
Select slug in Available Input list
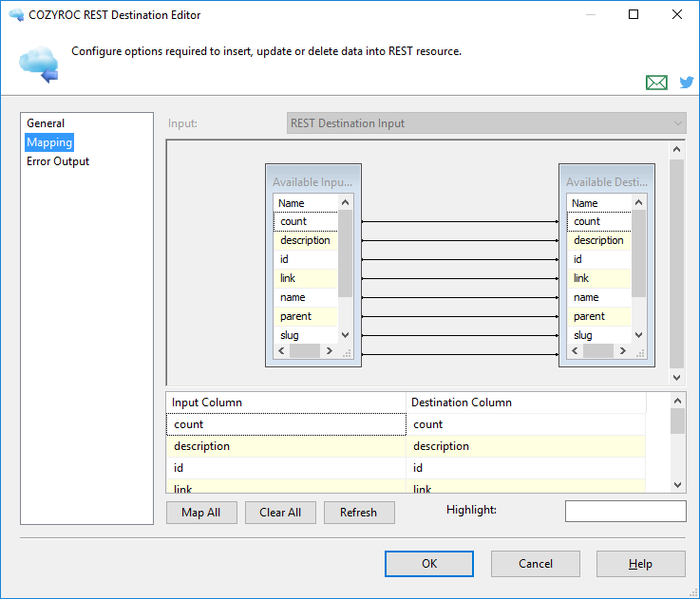point(306,335)
